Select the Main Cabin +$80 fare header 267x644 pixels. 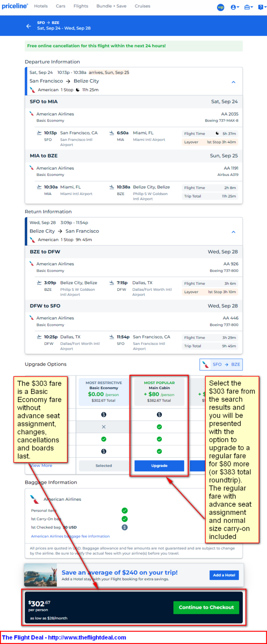(x=159, y=391)
